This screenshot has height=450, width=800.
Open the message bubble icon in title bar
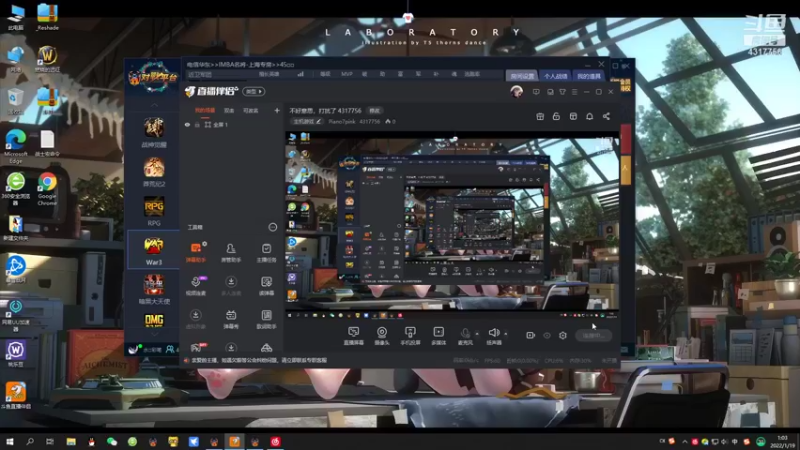point(536,92)
